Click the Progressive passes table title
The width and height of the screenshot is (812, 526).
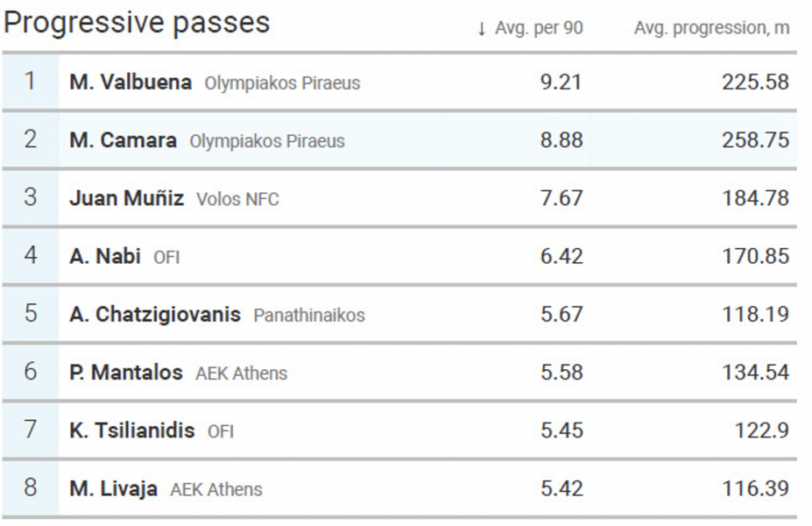(137, 23)
